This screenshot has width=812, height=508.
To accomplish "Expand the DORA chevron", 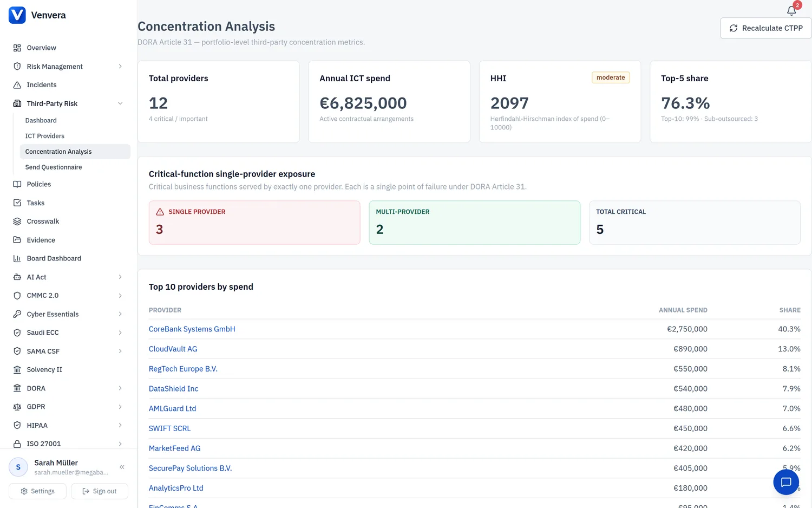I will click(x=120, y=388).
